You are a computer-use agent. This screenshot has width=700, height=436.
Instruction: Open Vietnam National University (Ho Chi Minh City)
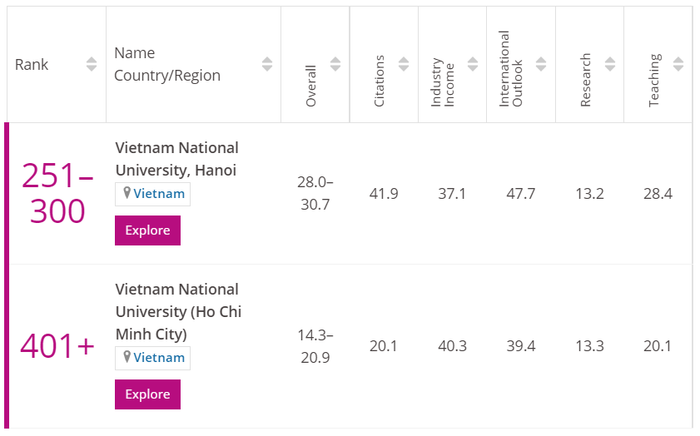pyautogui.click(x=178, y=311)
